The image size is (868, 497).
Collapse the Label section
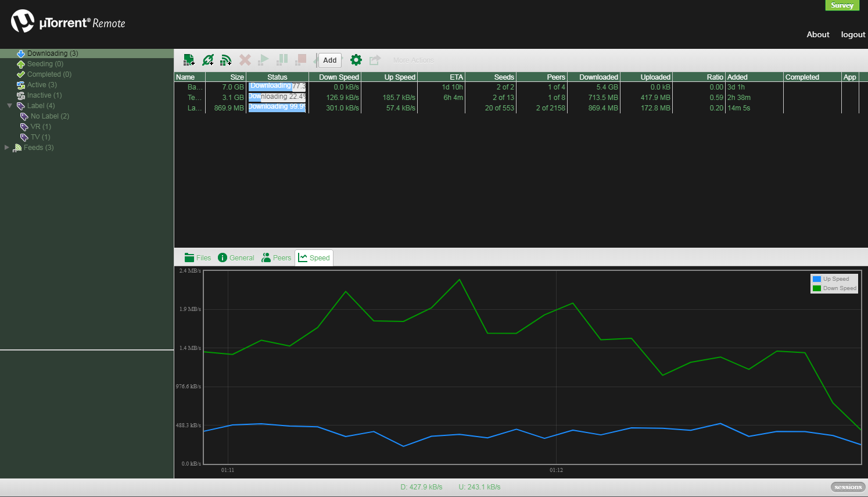click(9, 105)
